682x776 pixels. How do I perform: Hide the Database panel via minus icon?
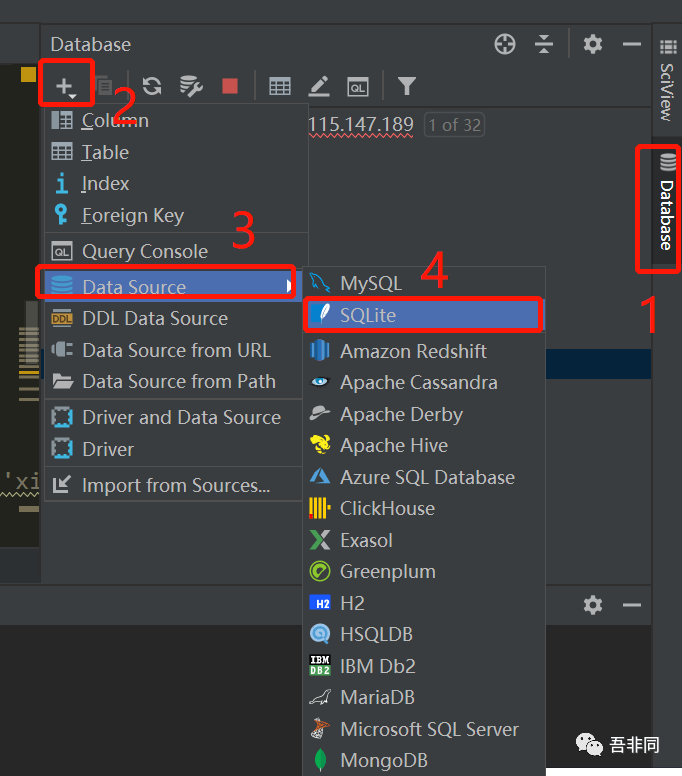(632, 45)
